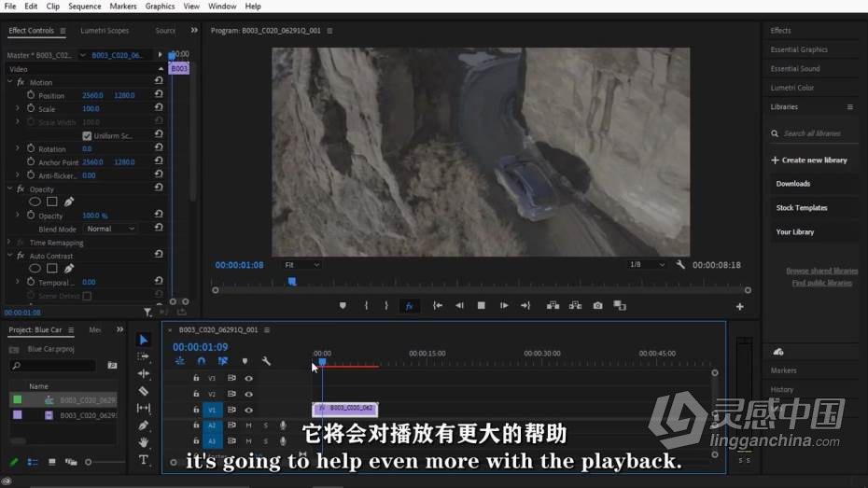Toggle voice-over record on A2
868x488 pixels.
pyautogui.click(x=283, y=425)
